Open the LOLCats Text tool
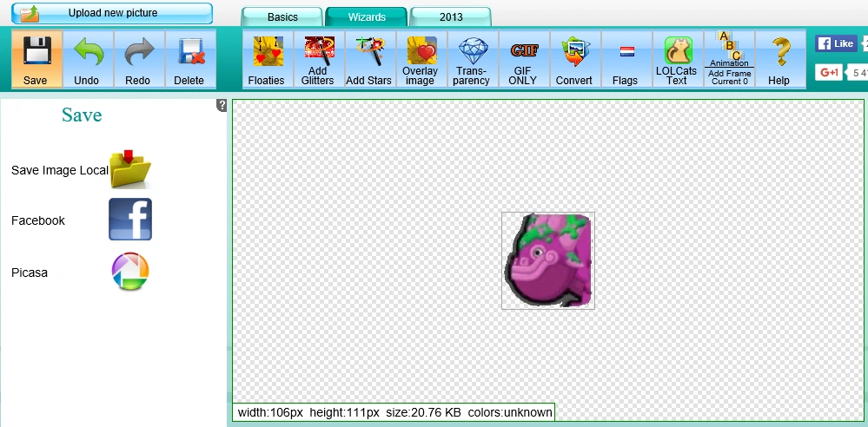This screenshot has height=427, width=868. click(x=677, y=59)
